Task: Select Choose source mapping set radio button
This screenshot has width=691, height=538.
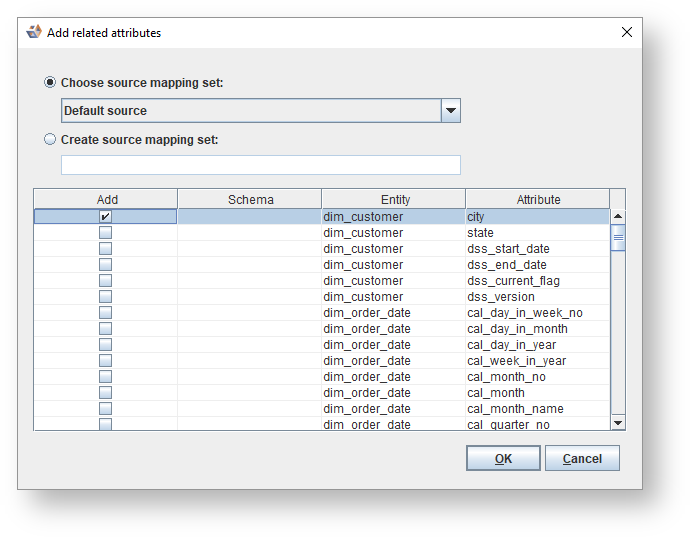Action: pos(50,83)
